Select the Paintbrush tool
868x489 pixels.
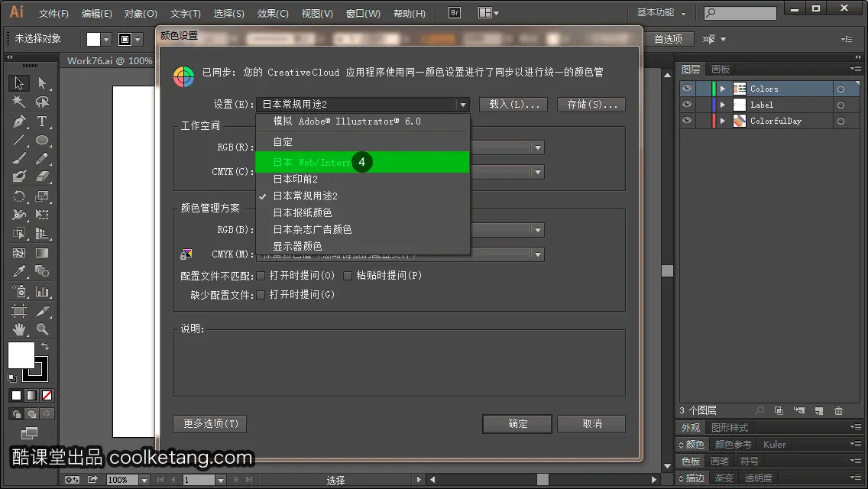[x=19, y=159]
